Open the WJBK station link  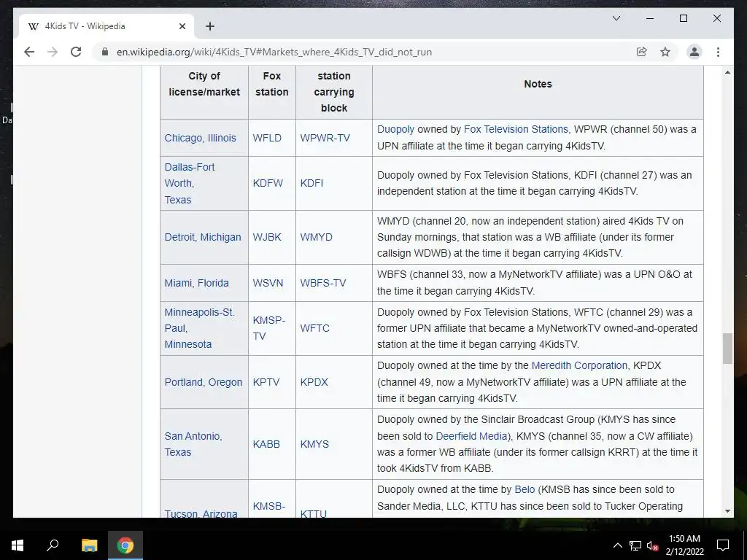coord(267,237)
